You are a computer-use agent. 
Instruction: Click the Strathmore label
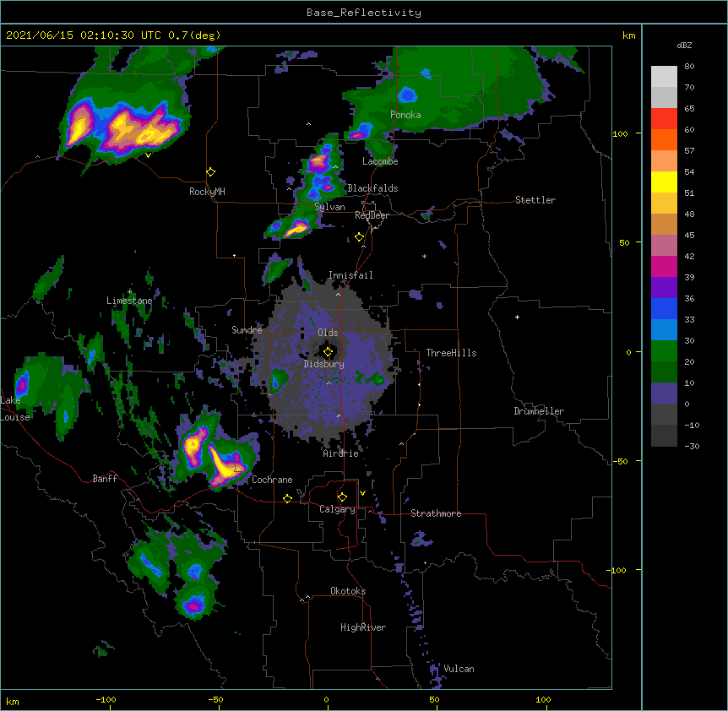(x=436, y=513)
